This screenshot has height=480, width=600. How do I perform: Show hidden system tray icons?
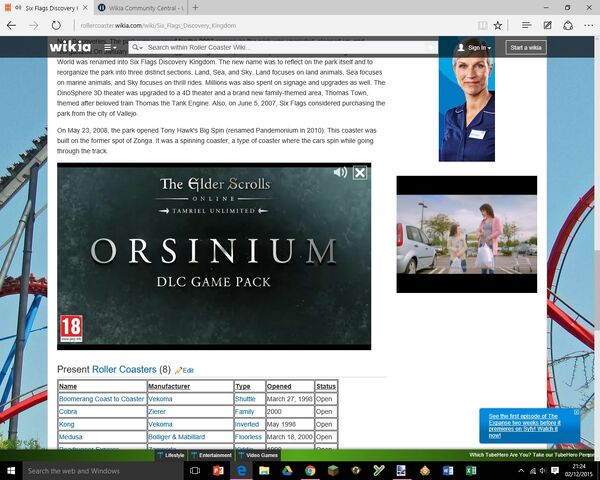[x=521, y=471]
